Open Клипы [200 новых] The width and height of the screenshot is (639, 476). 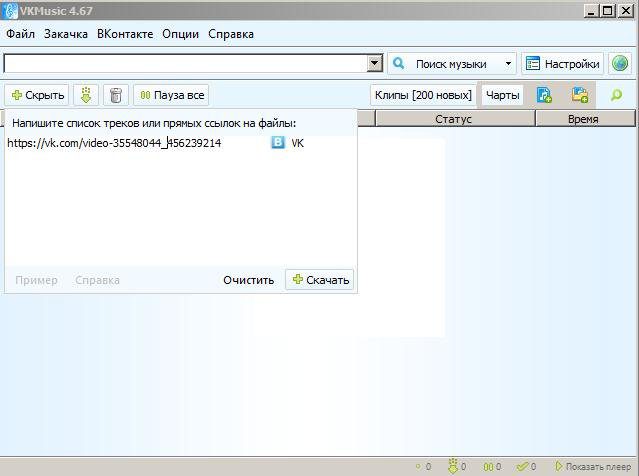coord(423,95)
